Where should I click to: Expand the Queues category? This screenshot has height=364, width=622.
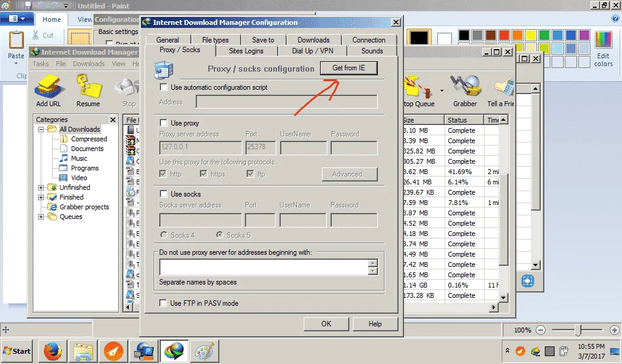tap(41, 217)
